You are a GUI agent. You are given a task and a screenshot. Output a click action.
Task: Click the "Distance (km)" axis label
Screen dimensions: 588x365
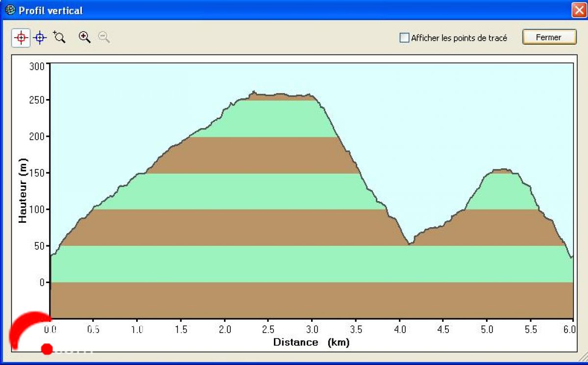(x=311, y=342)
